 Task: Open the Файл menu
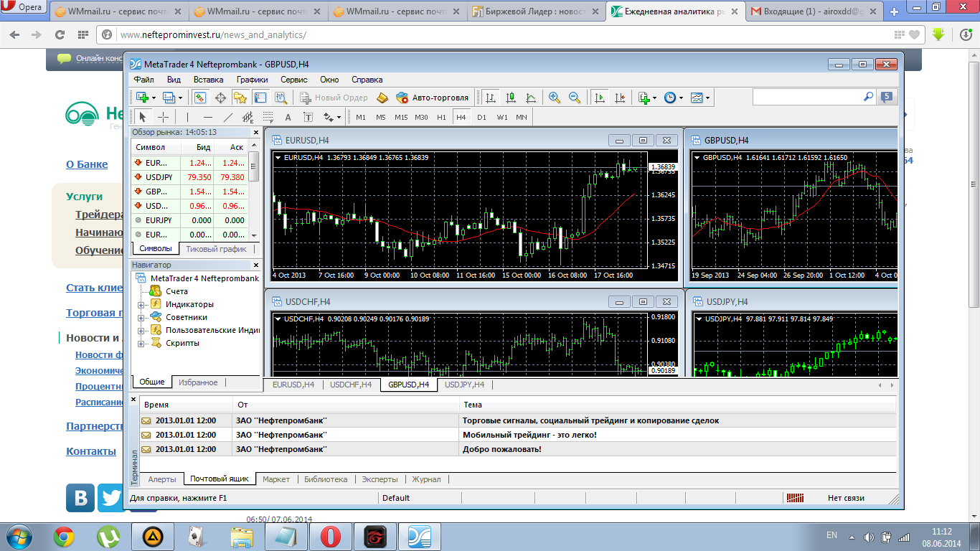click(x=143, y=80)
